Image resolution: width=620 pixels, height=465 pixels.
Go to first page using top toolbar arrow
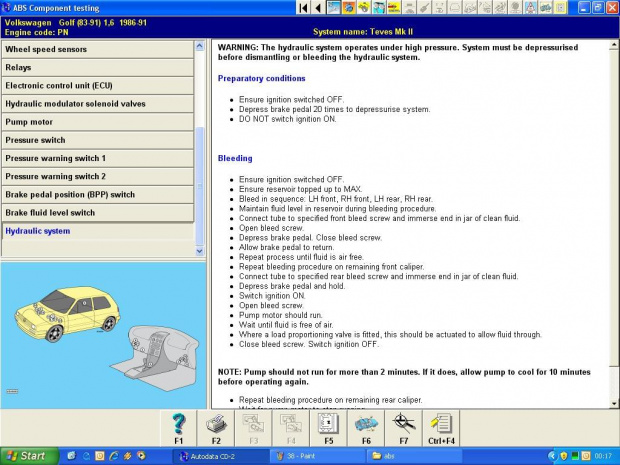coord(304,7)
